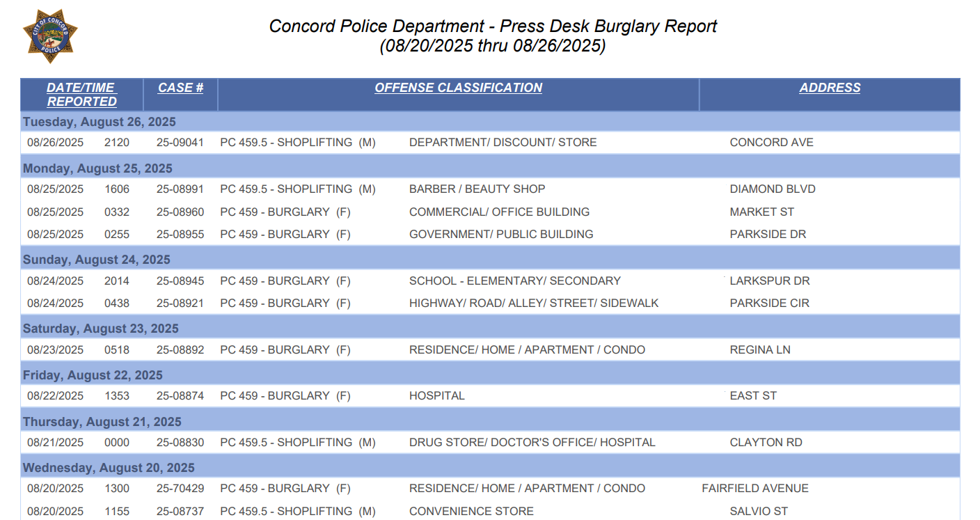Click the Monday, August 25, 2025 group header
This screenshot has height=520, width=980.
tap(97, 168)
